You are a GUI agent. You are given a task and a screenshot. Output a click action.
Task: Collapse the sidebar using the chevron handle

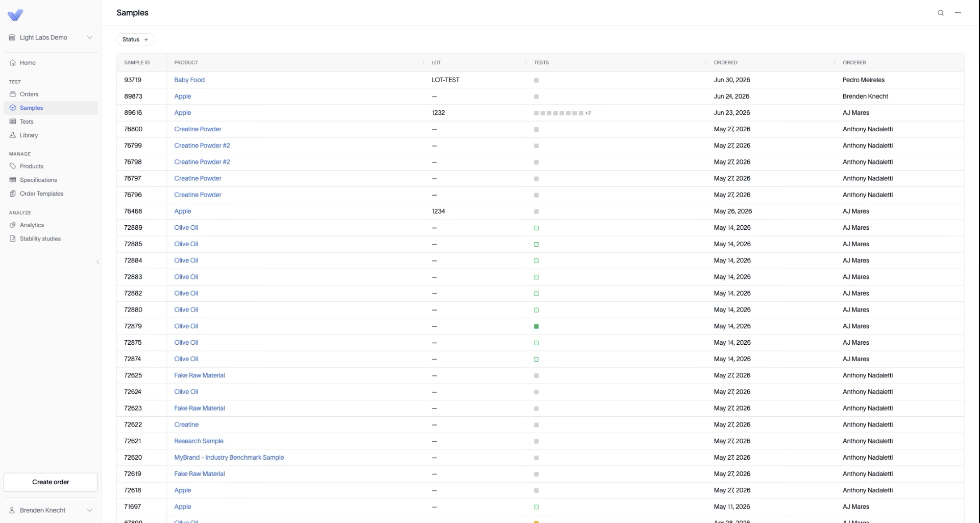pyautogui.click(x=98, y=262)
